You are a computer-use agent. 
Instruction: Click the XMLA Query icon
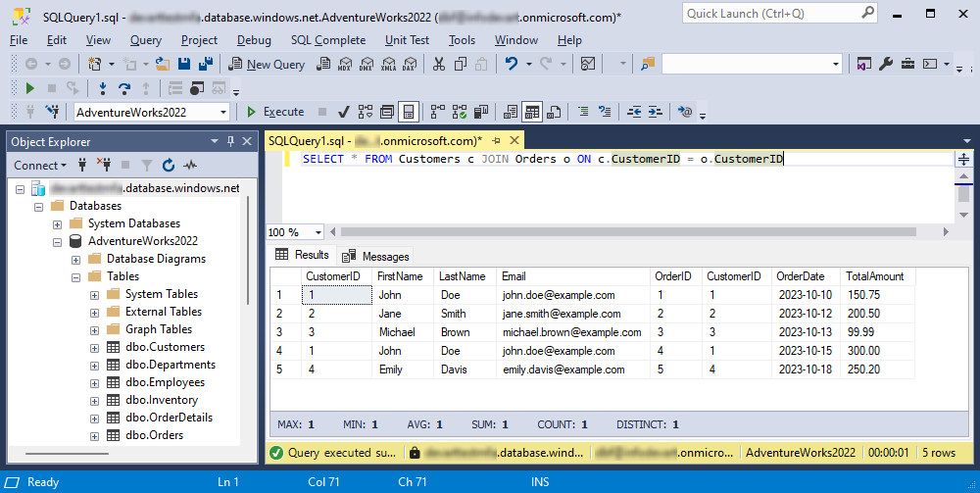point(388,64)
